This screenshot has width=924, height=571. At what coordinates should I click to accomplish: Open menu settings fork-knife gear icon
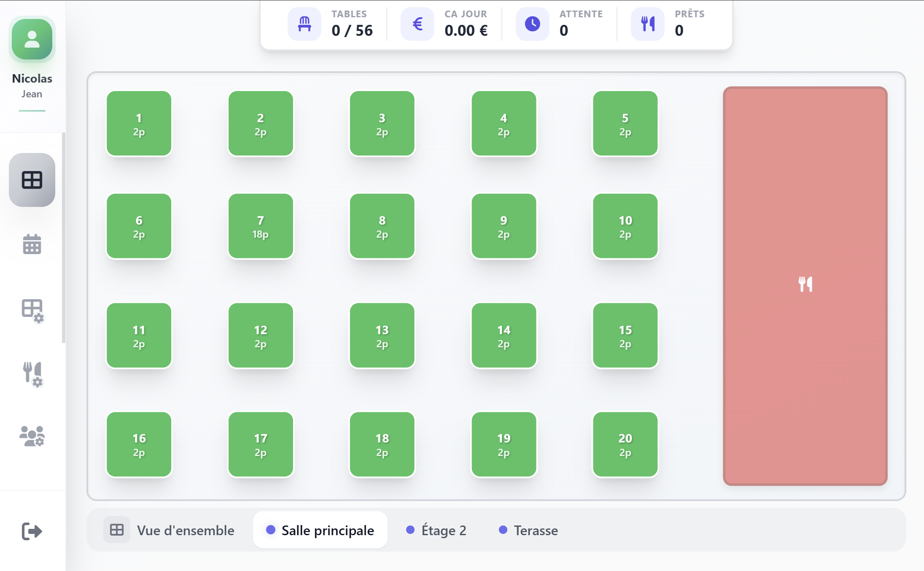coord(32,374)
